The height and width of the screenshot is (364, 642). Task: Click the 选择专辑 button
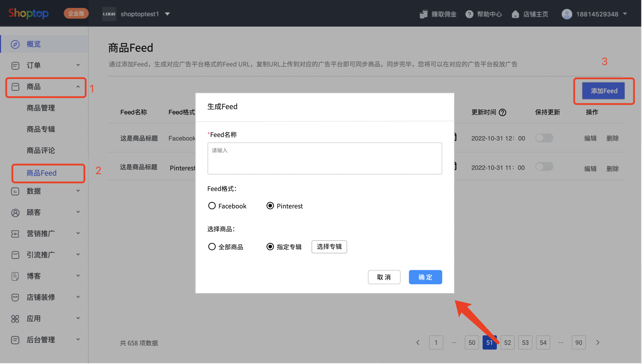click(329, 247)
